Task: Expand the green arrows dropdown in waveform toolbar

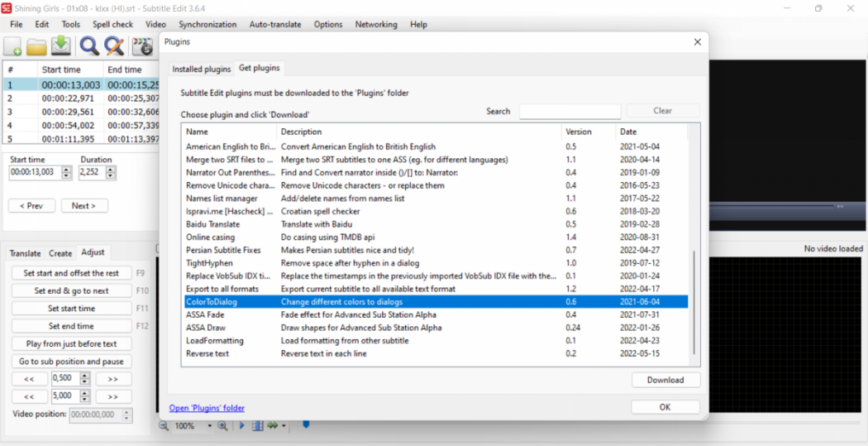Action: click(x=284, y=427)
